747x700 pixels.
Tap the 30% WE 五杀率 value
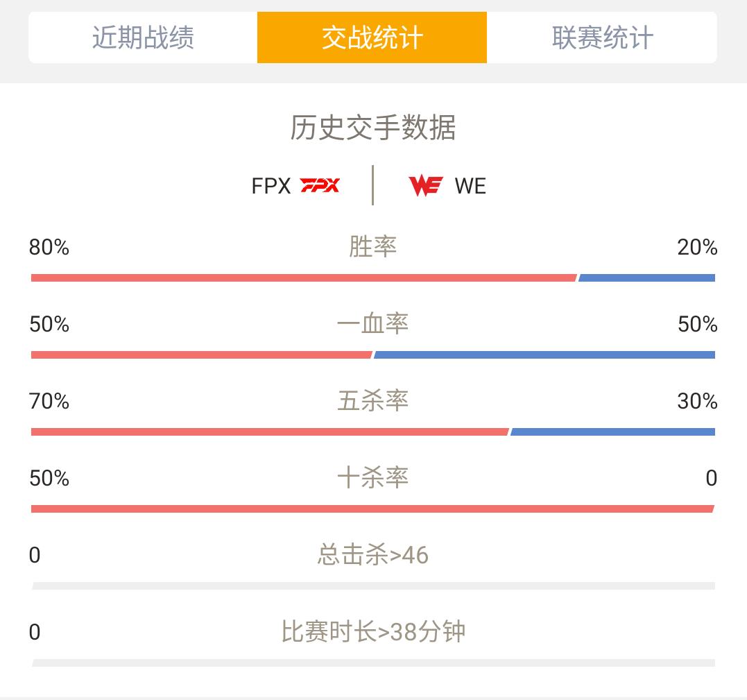click(x=698, y=401)
